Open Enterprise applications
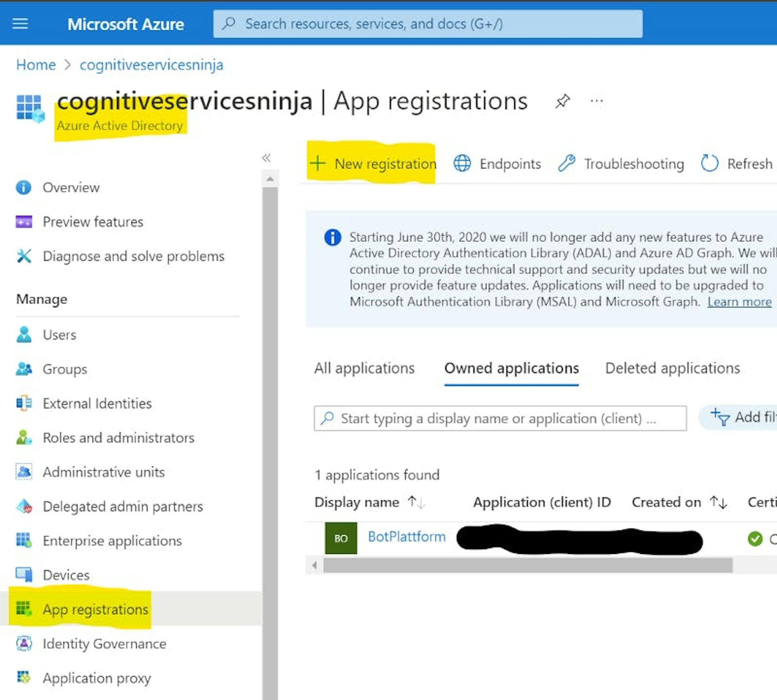The image size is (777, 700). 113,541
